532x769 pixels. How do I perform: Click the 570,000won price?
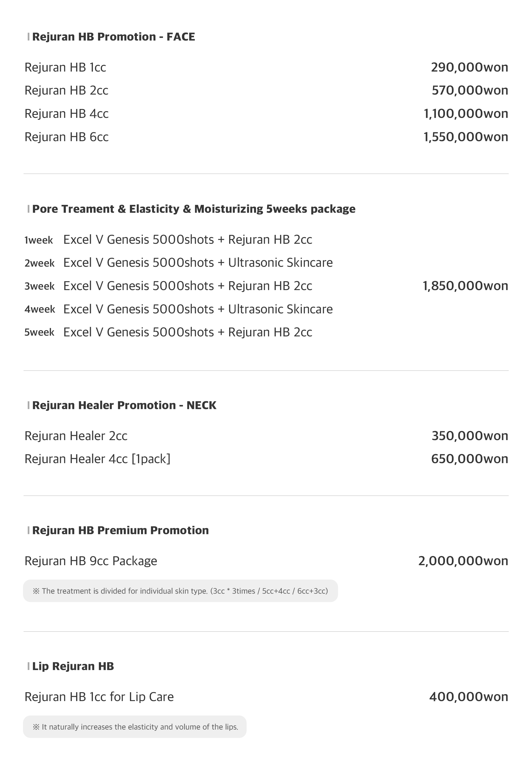click(x=469, y=90)
